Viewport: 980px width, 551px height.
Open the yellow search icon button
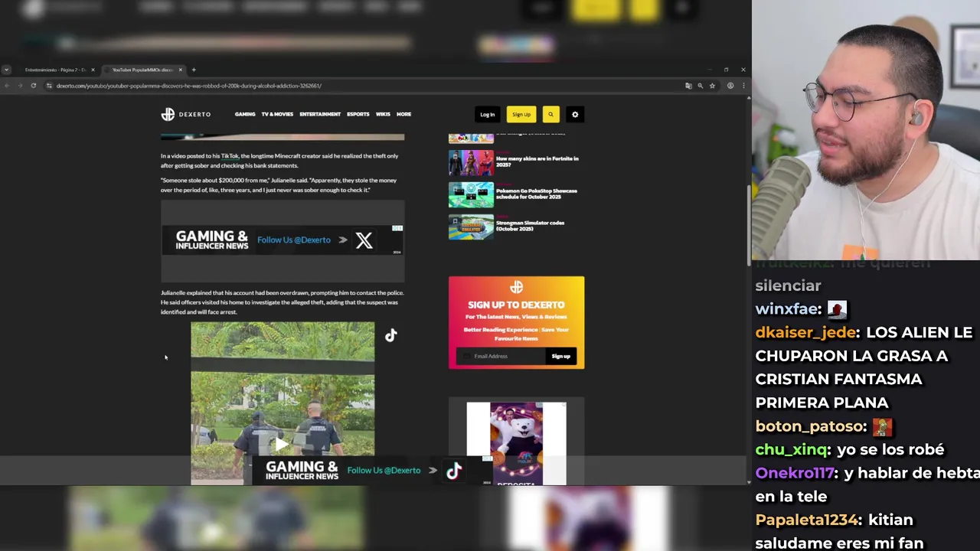[550, 114]
